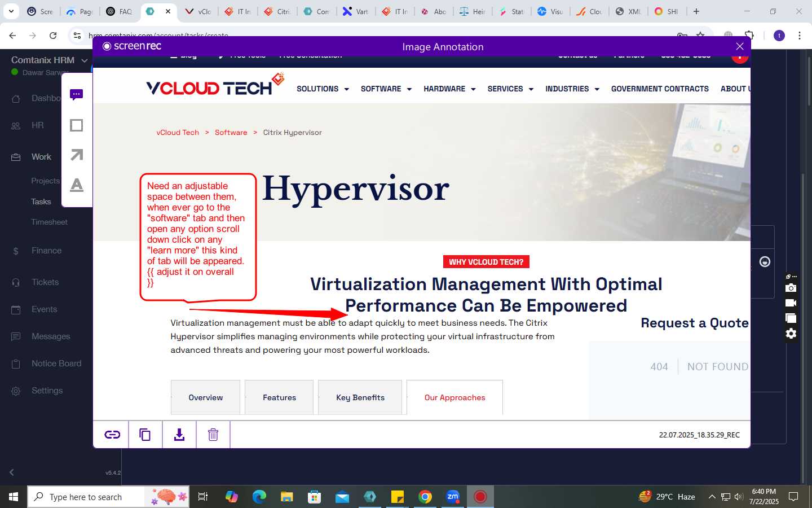This screenshot has height=508, width=812.
Task: Open Chrome extensions puzzle icon
Action: (749, 36)
